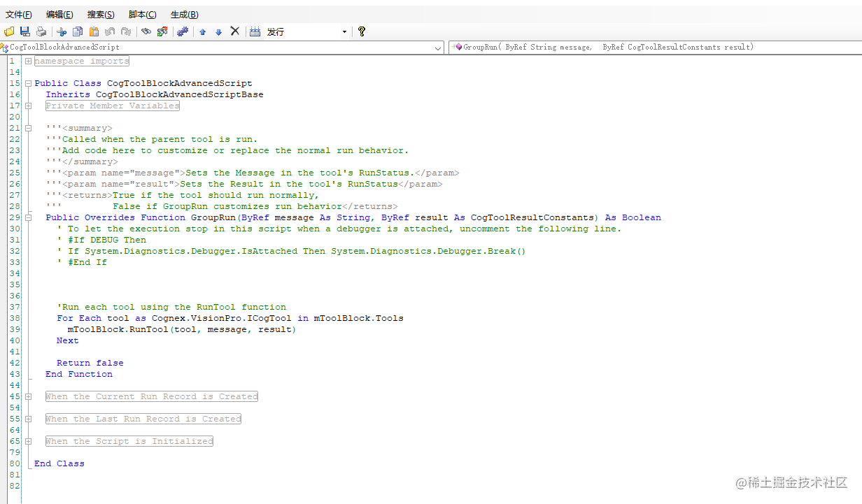Open Help with the question mark icon
This screenshot has height=504, width=862.
coord(361,31)
